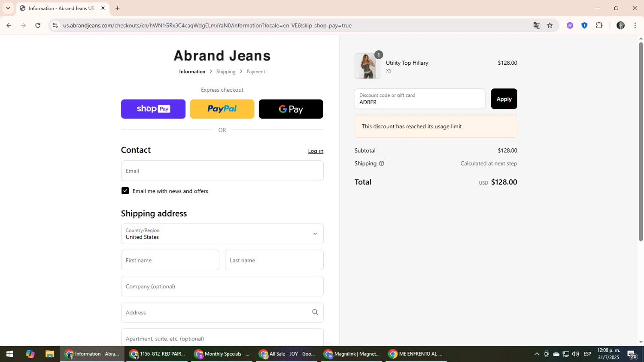Click the Log in link
The image size is (644, 362).
pos(316,151)
